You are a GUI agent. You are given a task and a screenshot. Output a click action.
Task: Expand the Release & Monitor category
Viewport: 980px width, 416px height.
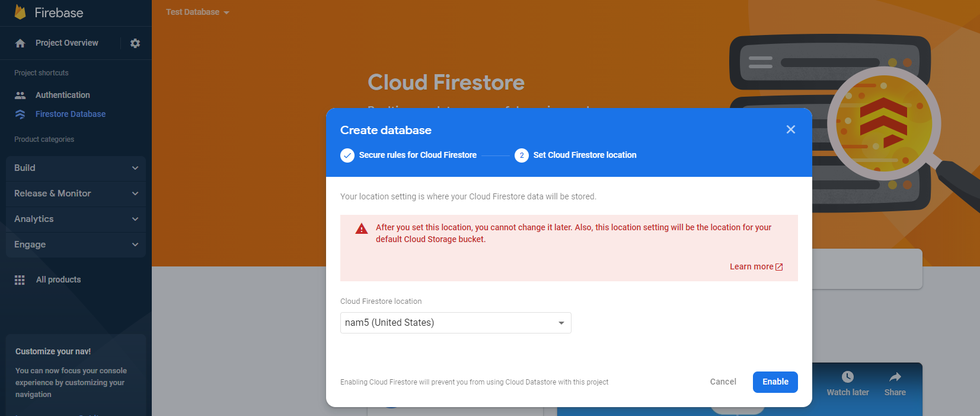pos(76,193)
